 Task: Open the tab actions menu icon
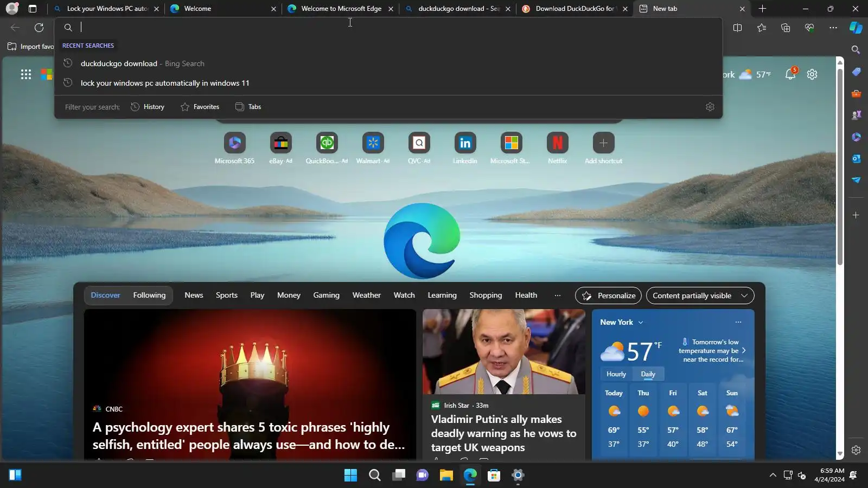pos(33,9)
